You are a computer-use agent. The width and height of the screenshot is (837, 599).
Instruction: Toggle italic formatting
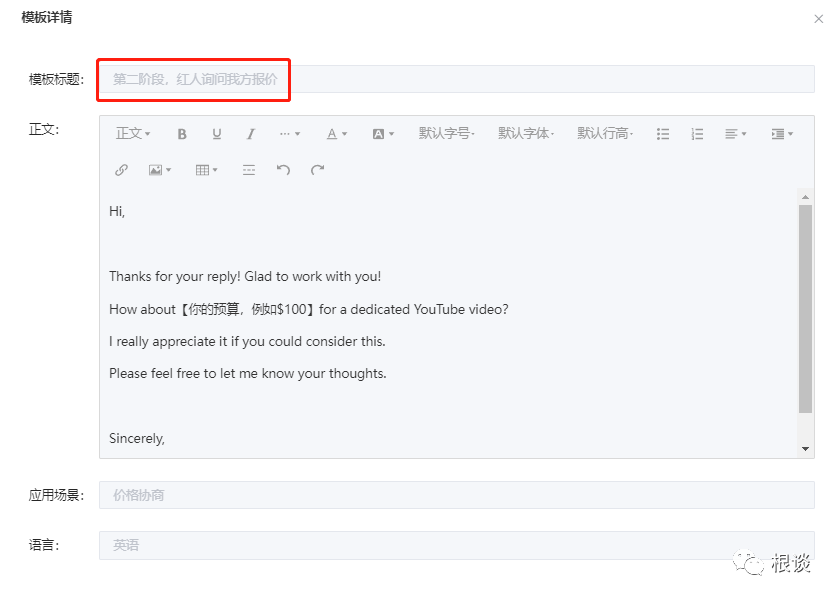(x=250, y=134)
